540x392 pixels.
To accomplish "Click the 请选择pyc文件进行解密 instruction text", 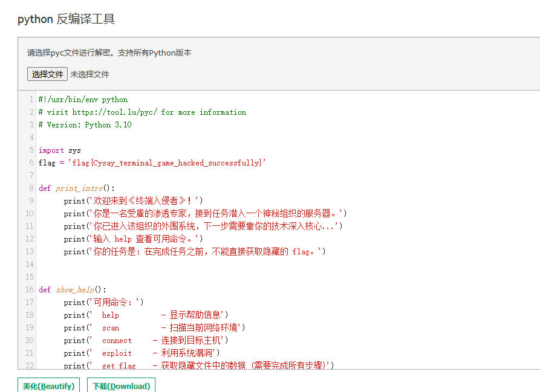I will pos(109,53).
